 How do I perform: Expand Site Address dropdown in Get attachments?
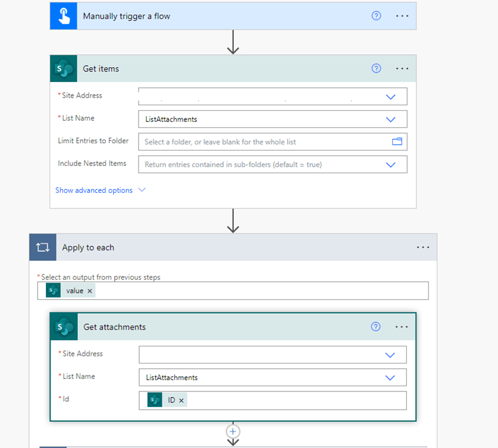point(390,355)
